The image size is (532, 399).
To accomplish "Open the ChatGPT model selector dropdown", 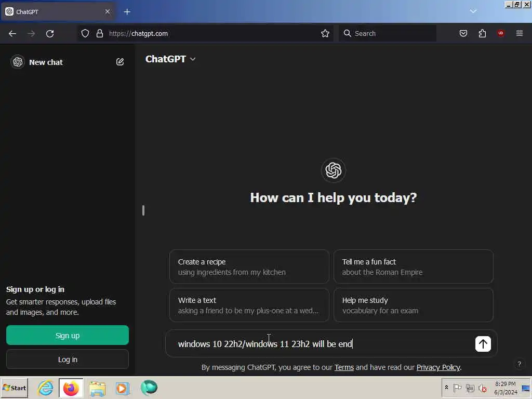I will pyautogui.click(x=170, y=59).
